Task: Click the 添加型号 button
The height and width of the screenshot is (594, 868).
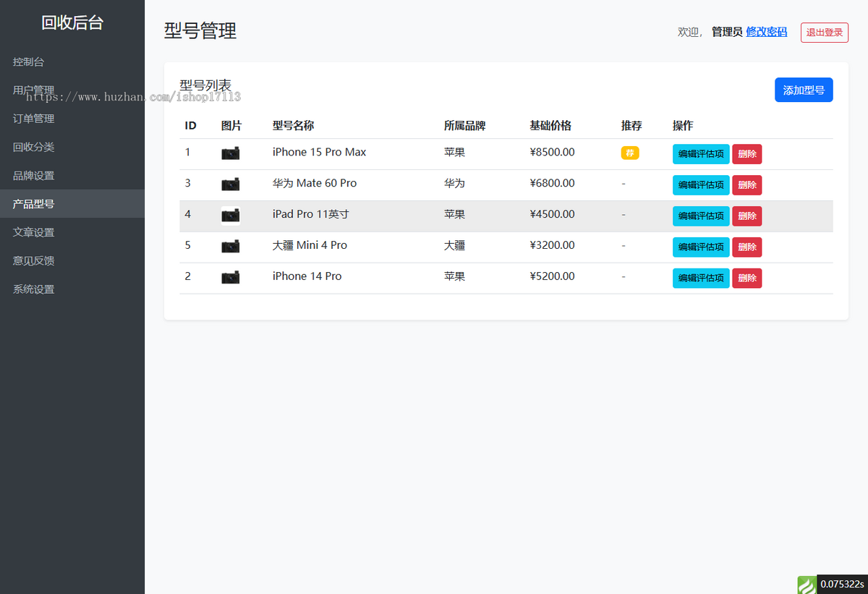Action: [x=804, y=90]
